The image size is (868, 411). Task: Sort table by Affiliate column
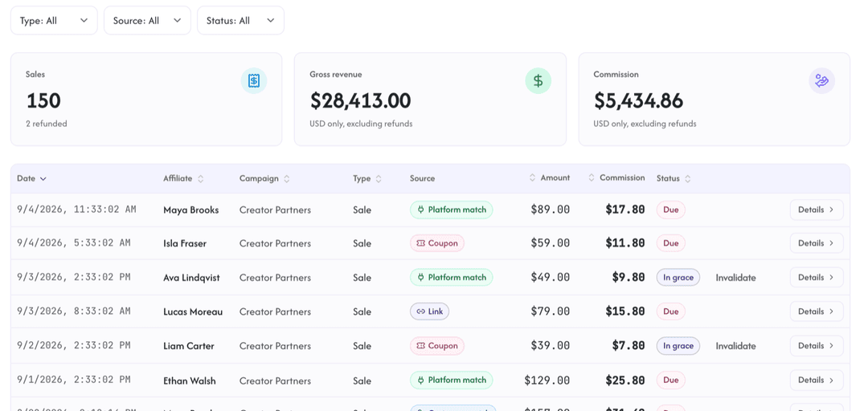coord(183,178)
